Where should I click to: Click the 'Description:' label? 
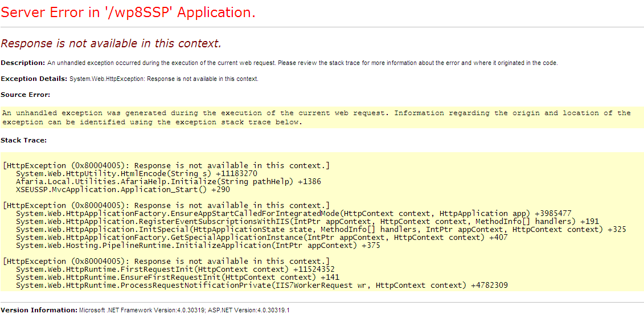23,63
